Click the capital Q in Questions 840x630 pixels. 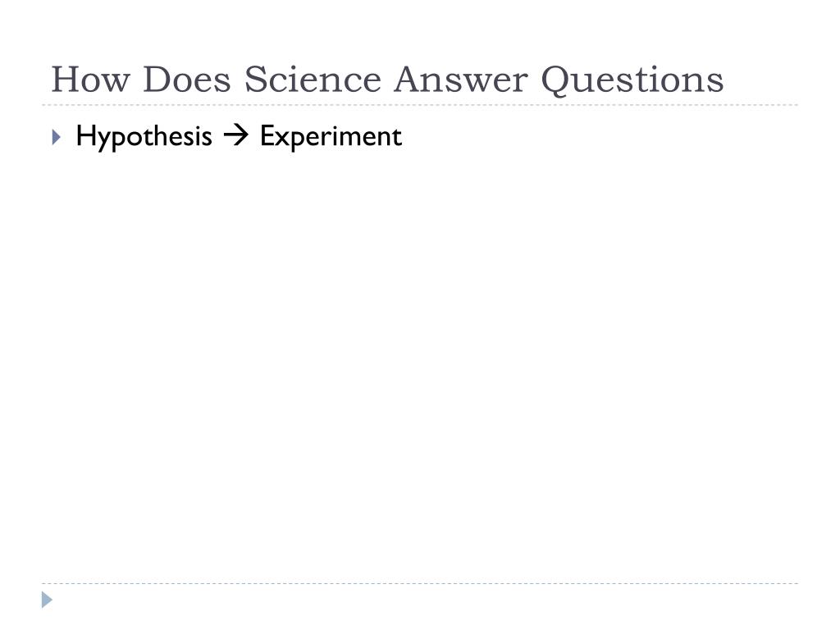555,81
